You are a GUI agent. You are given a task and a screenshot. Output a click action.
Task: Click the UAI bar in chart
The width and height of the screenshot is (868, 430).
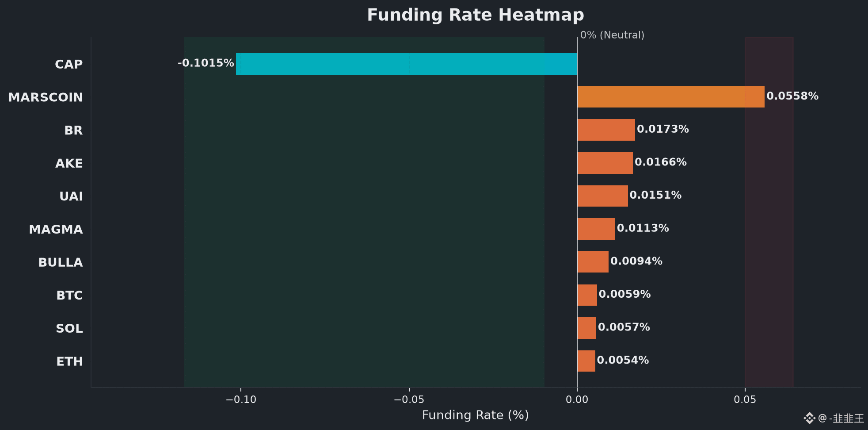(x=602, y=196)
